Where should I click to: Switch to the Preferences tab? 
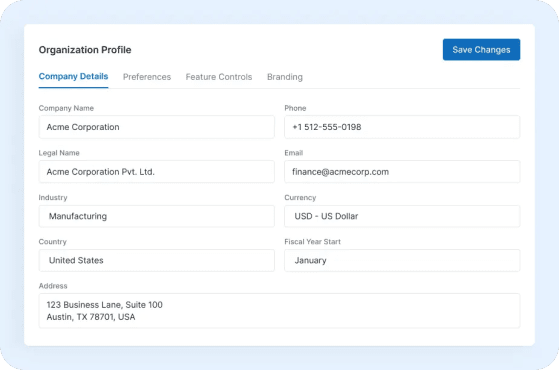[x=147, y=77]
